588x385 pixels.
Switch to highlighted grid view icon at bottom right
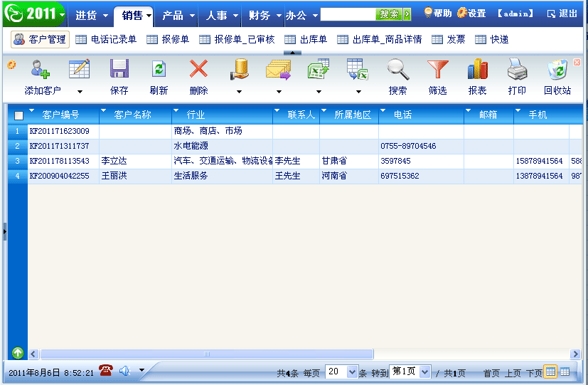tap(550, 372)
